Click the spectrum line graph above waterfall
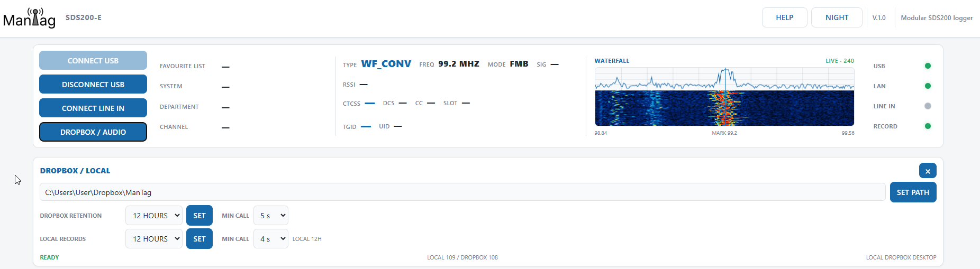980x269 pixels. 724,79
